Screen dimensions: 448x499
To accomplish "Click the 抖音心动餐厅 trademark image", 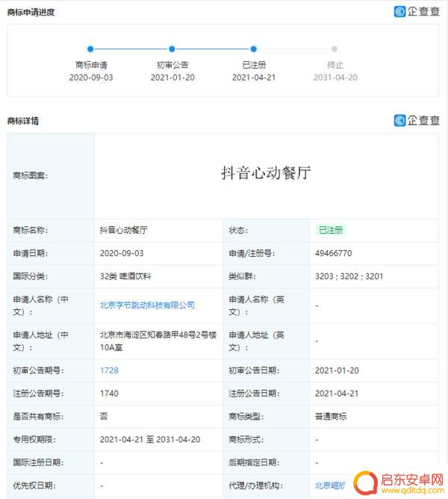I will [266, 173].
